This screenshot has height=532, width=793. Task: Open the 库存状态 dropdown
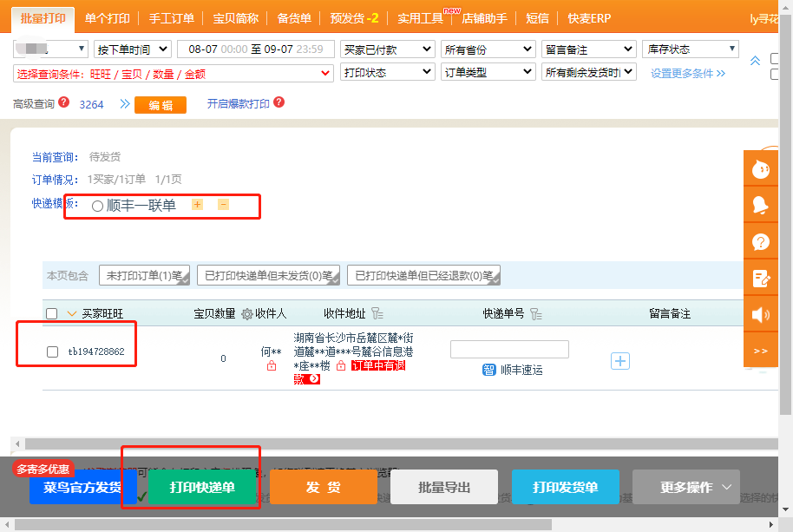click(x=691, y=49)
